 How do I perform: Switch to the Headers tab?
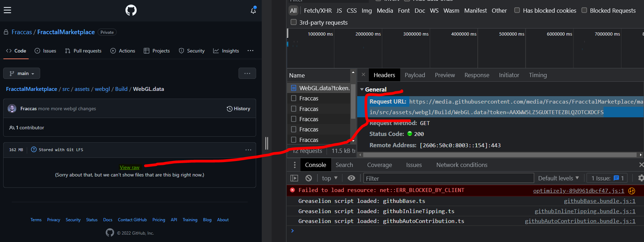pos(384,75)
